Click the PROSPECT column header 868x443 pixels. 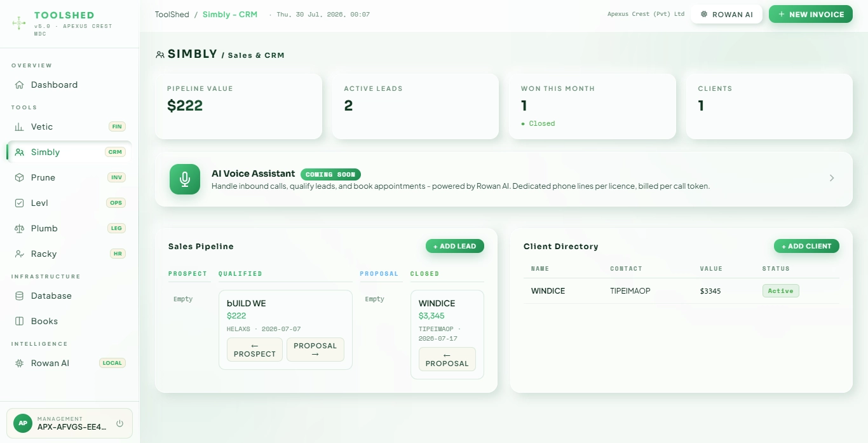[187, 273]
